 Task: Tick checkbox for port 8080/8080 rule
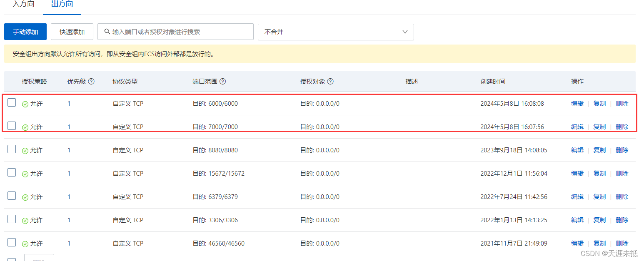[x=12, y=149]
